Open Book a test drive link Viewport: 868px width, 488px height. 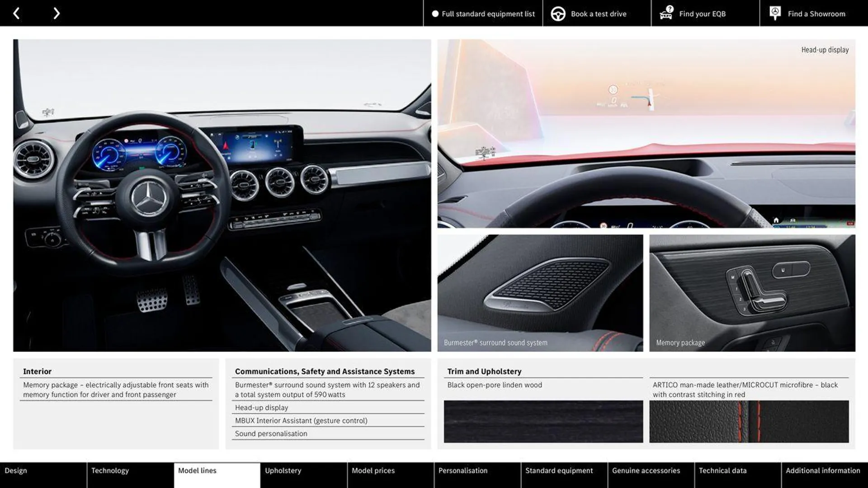597,14
